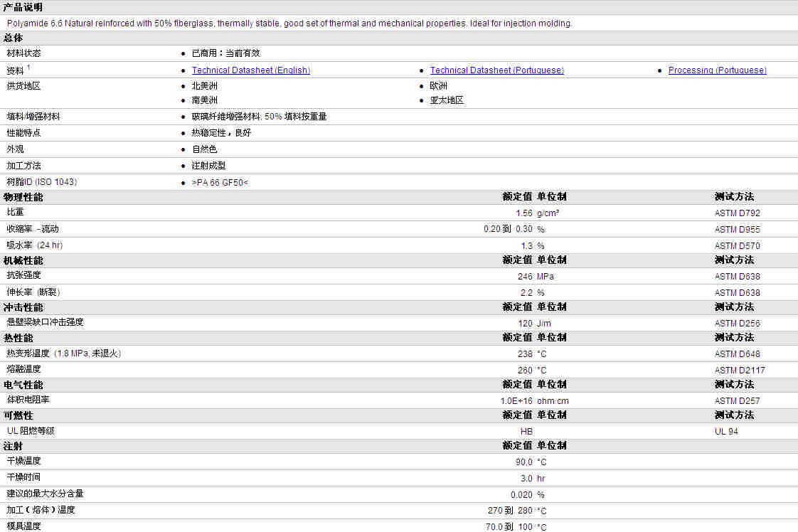Click the 建议的最大水分含量 row label
Screen dimensions: 798x532
pos(45,494)
